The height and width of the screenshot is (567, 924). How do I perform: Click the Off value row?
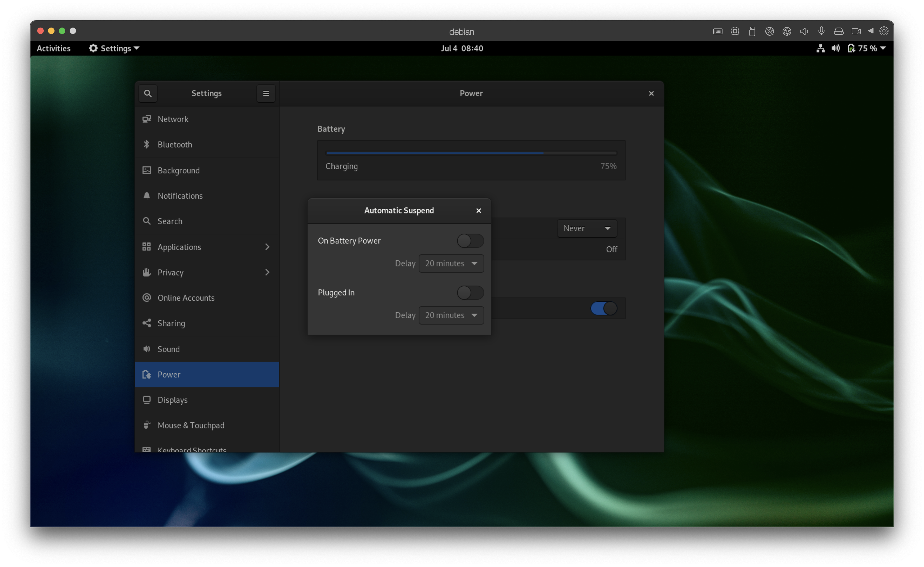tap(558, 249)
